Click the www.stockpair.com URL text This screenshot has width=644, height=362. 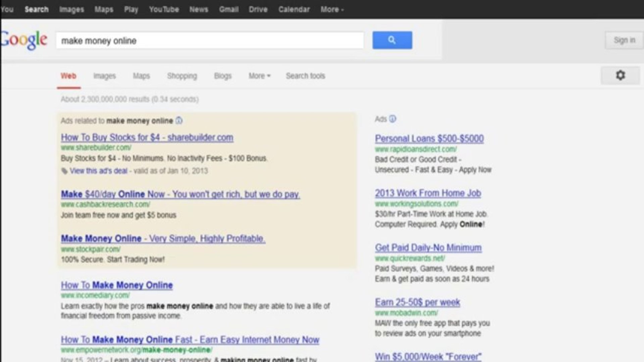[91, 249]
